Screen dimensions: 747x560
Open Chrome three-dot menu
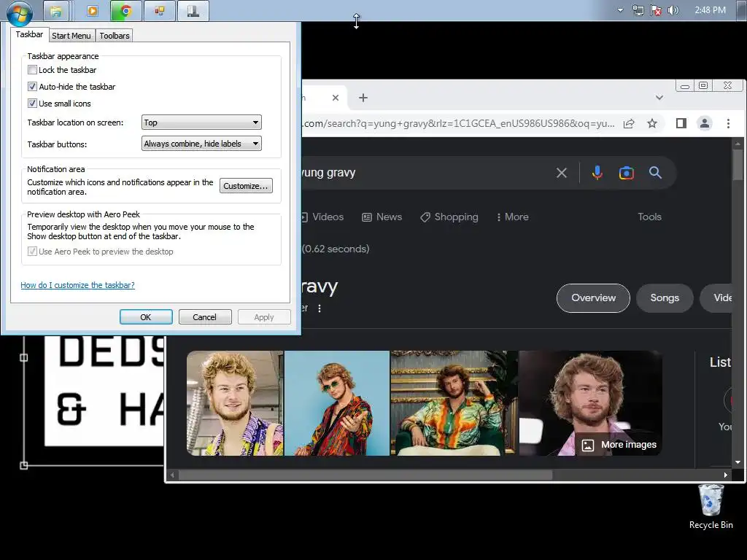tap(728, 124)
